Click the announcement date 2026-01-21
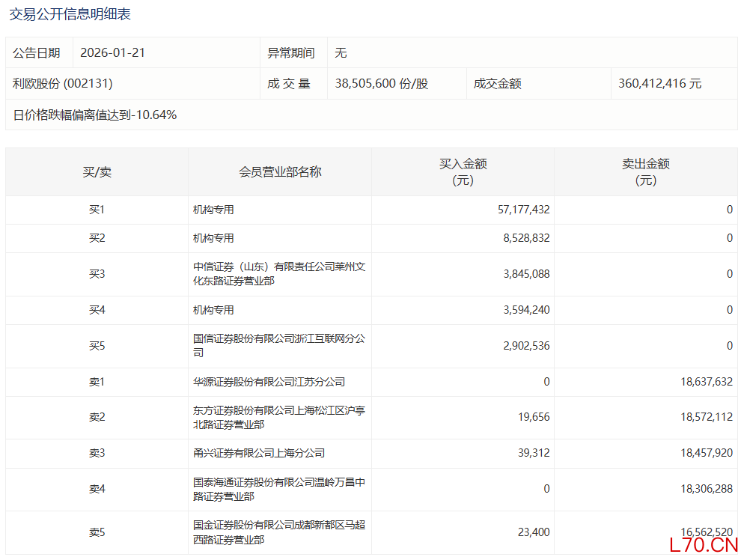 pos(112,53)
